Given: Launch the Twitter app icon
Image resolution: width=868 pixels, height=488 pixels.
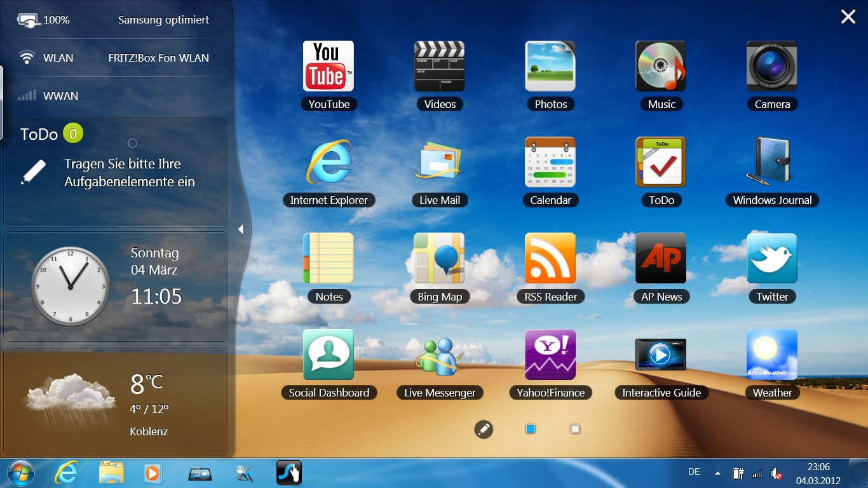Looking at the screenshot, I should pyautogui.click(x=772, y=259).
